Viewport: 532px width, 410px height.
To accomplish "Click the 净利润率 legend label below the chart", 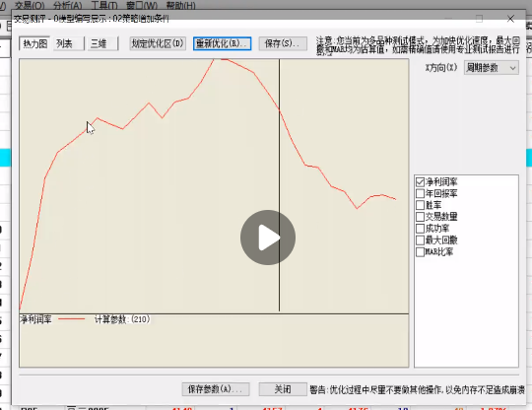I will 35,319.
